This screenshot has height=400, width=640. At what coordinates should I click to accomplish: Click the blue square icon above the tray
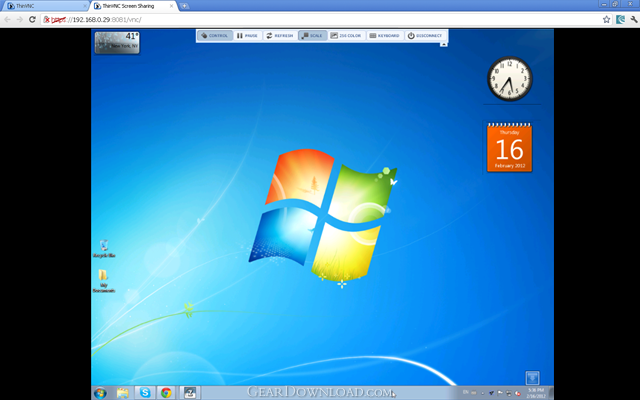click(532, 378)
